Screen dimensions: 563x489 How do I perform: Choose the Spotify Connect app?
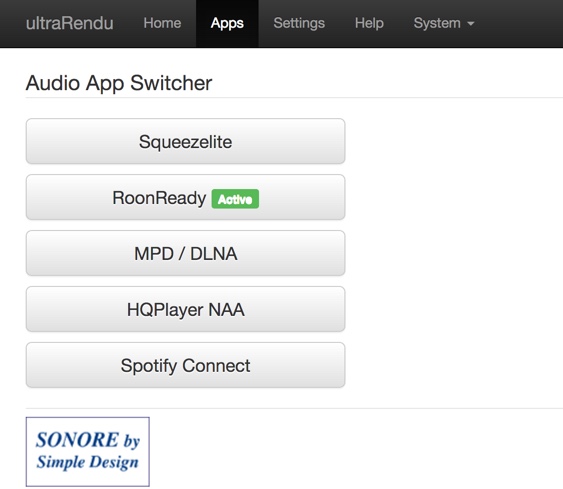click(186, 365)
